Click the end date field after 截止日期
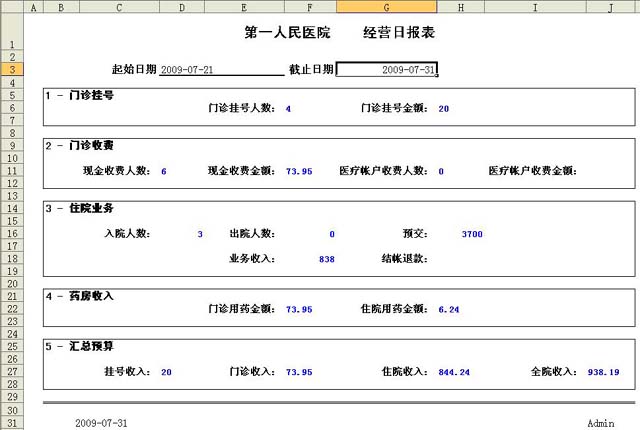The height and width of the screenshot is (430, 640). tap(386, 70)
